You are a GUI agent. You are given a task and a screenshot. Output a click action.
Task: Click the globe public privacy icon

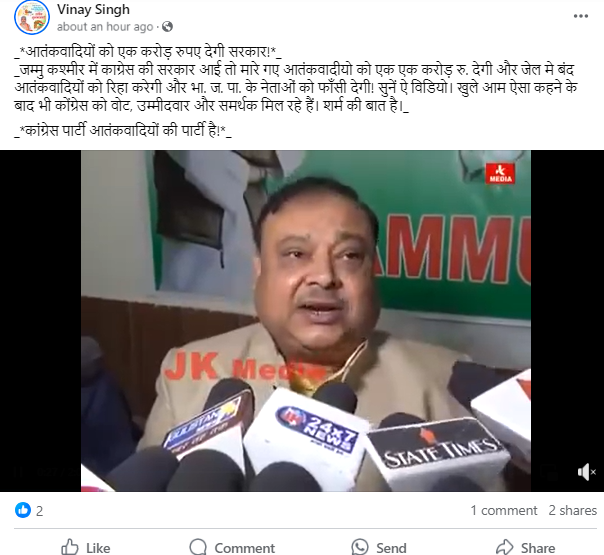(x=167, y=27)
